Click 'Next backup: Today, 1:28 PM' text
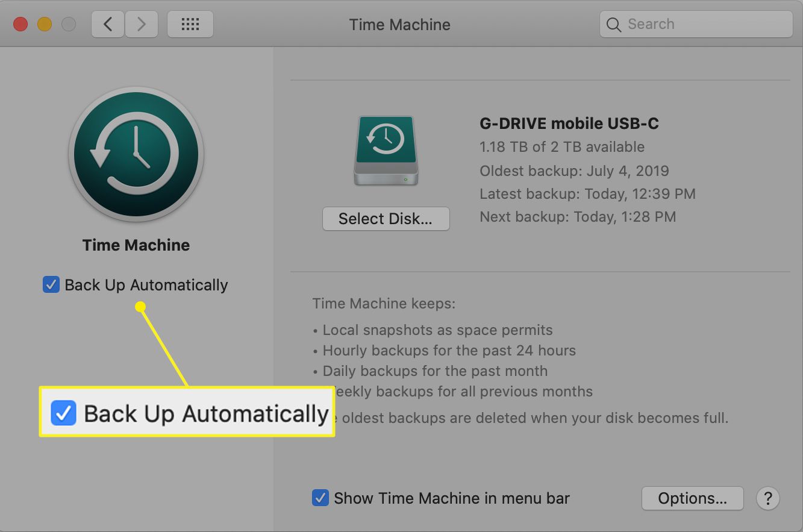Viewport: 803px width, 532px height. tap(578, 217)
